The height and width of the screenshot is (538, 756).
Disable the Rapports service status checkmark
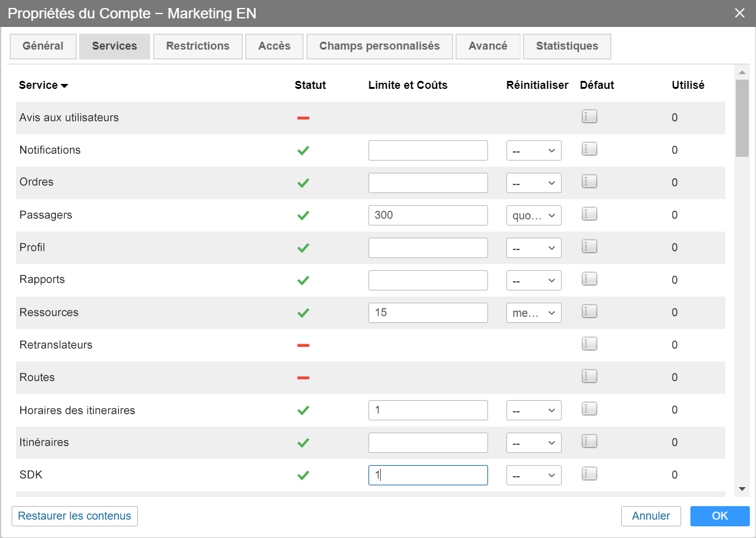[x=303, y=281]
